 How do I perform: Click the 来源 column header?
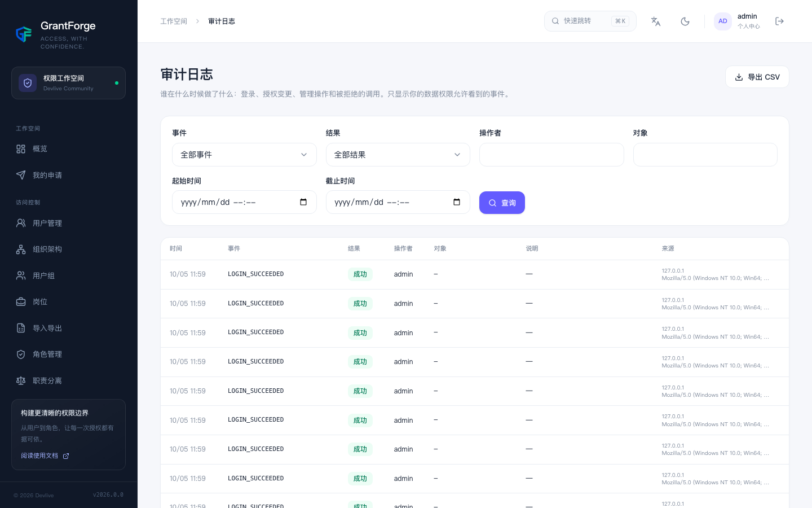[x=668, y=248]
